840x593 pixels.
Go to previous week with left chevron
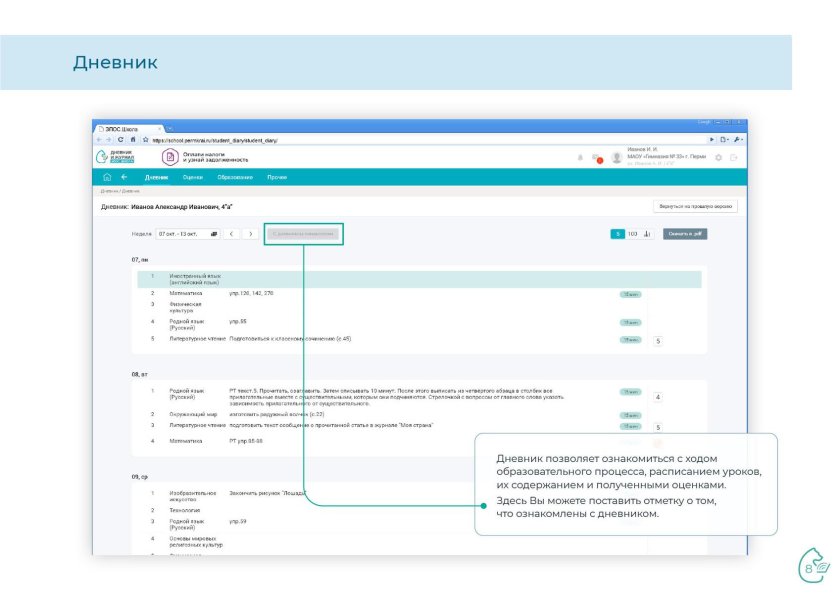coord(231,234)
